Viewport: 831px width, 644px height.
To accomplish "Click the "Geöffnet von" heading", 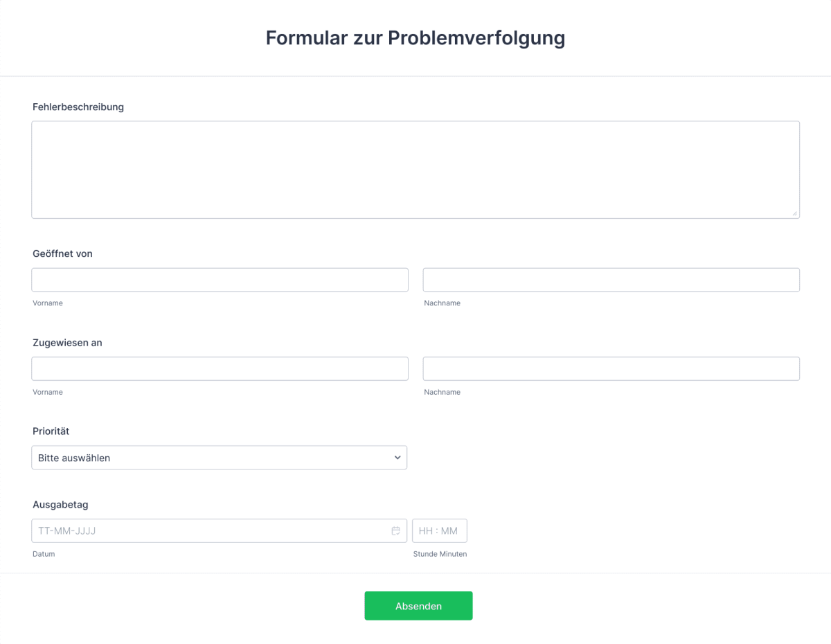I will pyautogui.click(x=62, y=253).
